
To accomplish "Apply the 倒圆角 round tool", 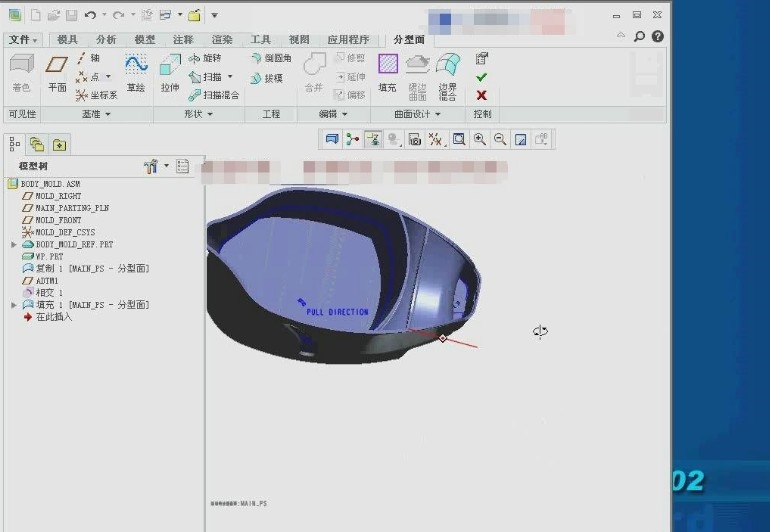I will (x=272, y=58).
